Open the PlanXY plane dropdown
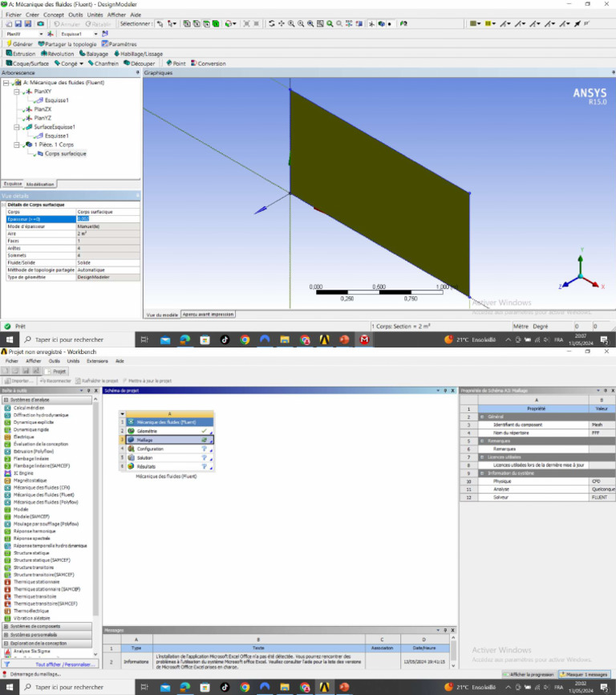The width and height of the screenshot is (616, 695). tap(43, 34)
